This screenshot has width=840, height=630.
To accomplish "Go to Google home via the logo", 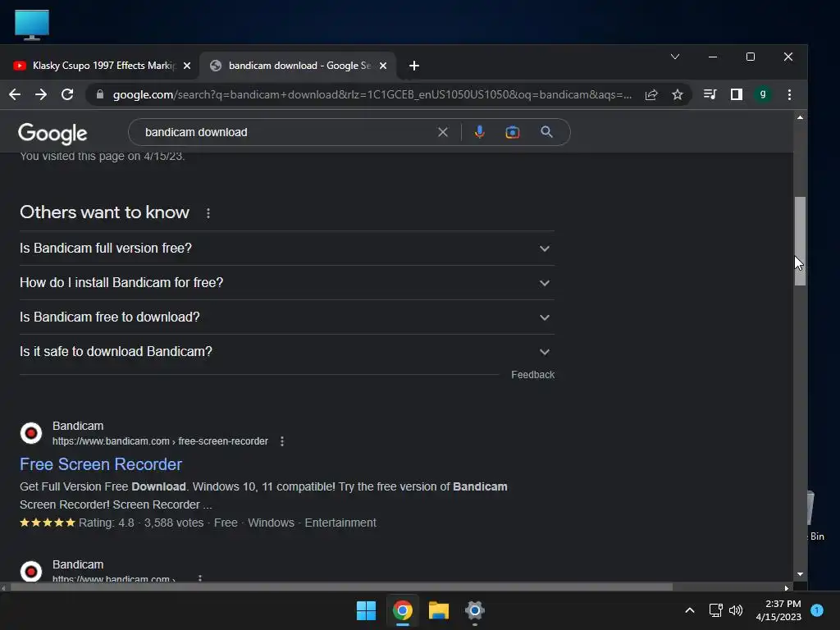I will tap(52, 134).
